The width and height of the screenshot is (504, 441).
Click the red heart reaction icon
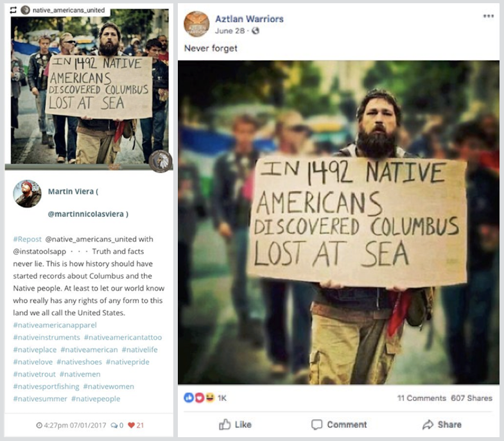pyautogui.click(x=199, y=398)
